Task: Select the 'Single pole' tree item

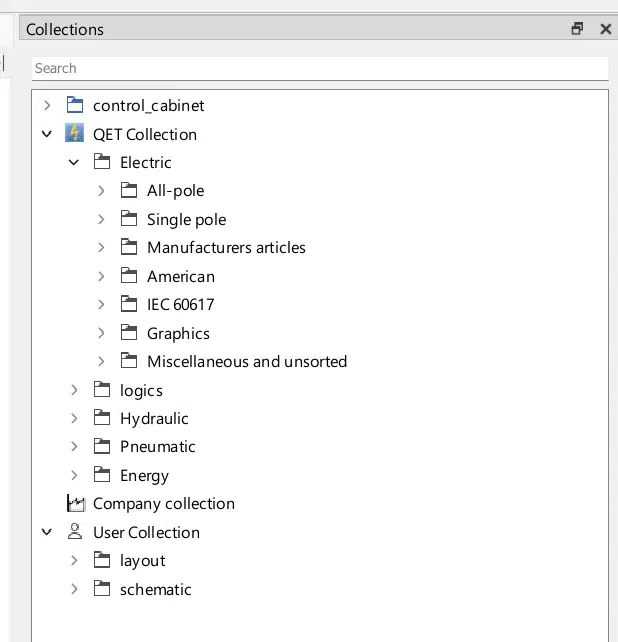Action: click(186, 219)
